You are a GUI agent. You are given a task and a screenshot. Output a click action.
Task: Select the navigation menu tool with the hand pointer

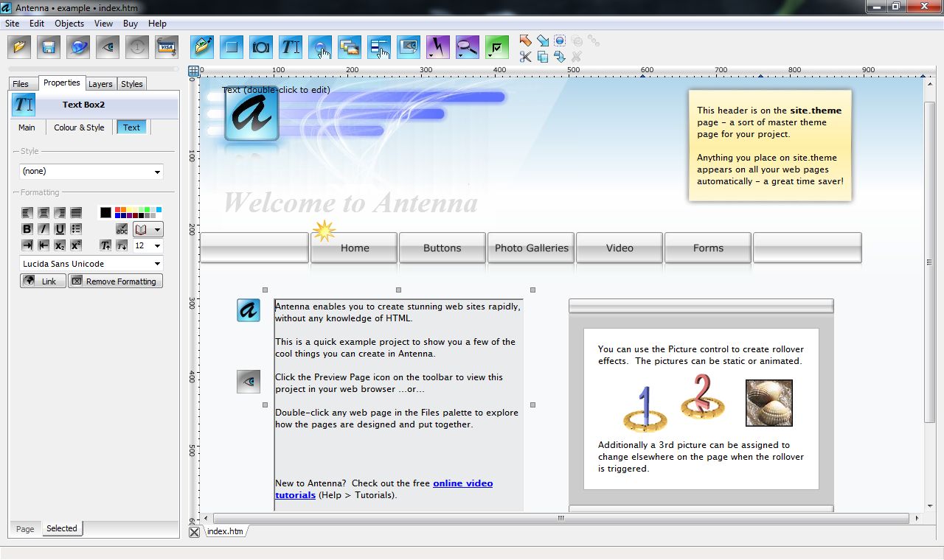[379, 47]
